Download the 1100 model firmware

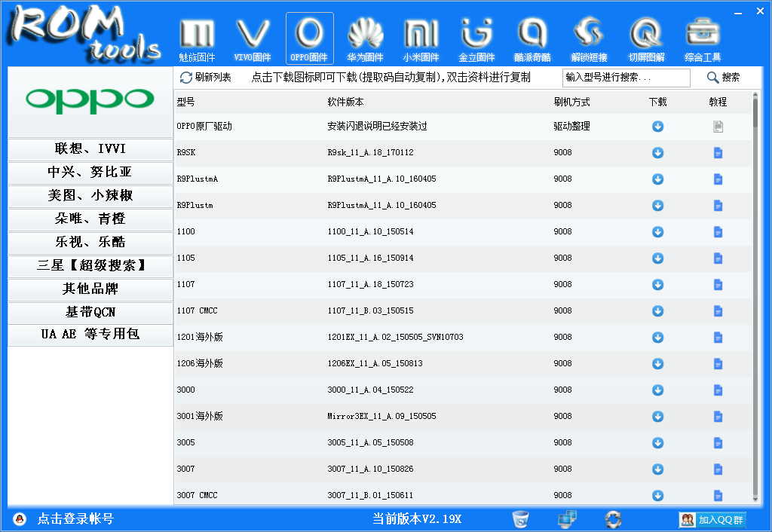pos(657,232)
